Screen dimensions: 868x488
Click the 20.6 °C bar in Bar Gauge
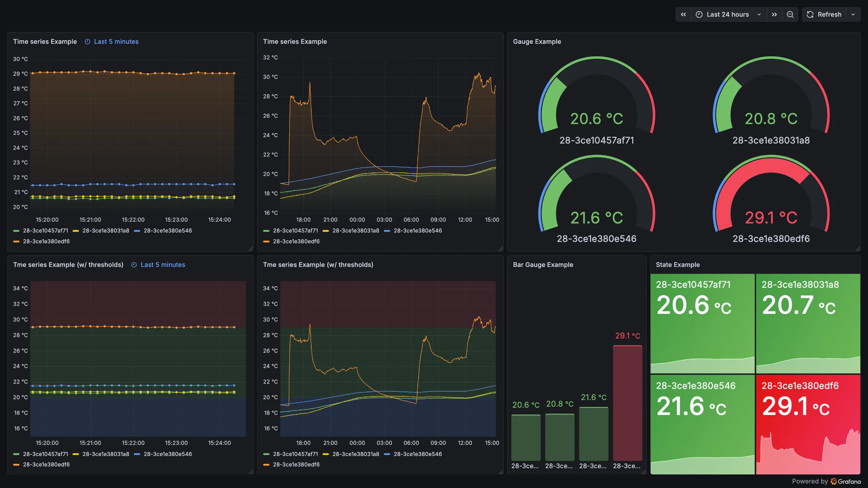pyautogui.click(x=526, y=438)
